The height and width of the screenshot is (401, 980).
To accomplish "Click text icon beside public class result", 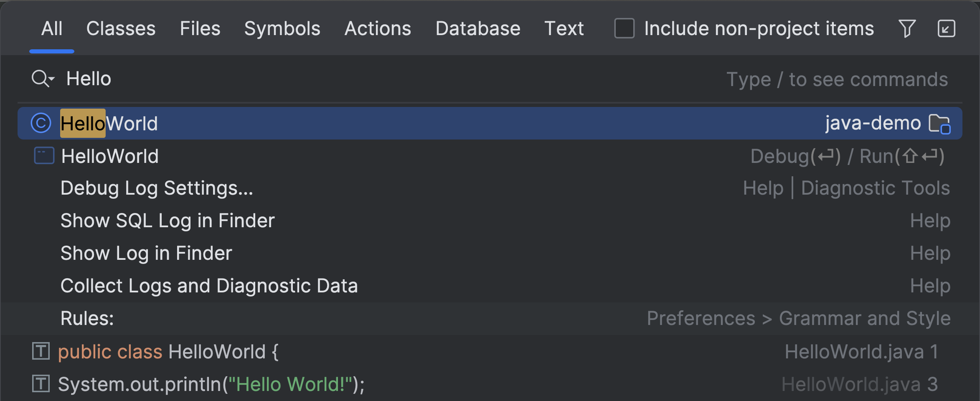I will (x=41, y=351).
